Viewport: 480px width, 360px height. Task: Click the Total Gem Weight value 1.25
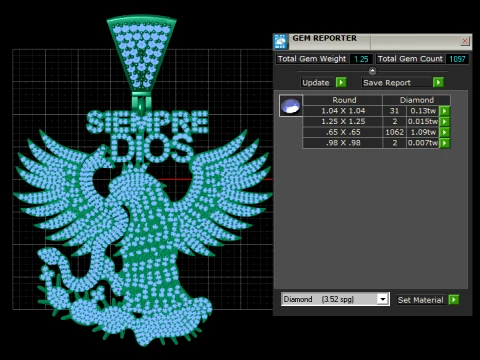pos(361,59)
